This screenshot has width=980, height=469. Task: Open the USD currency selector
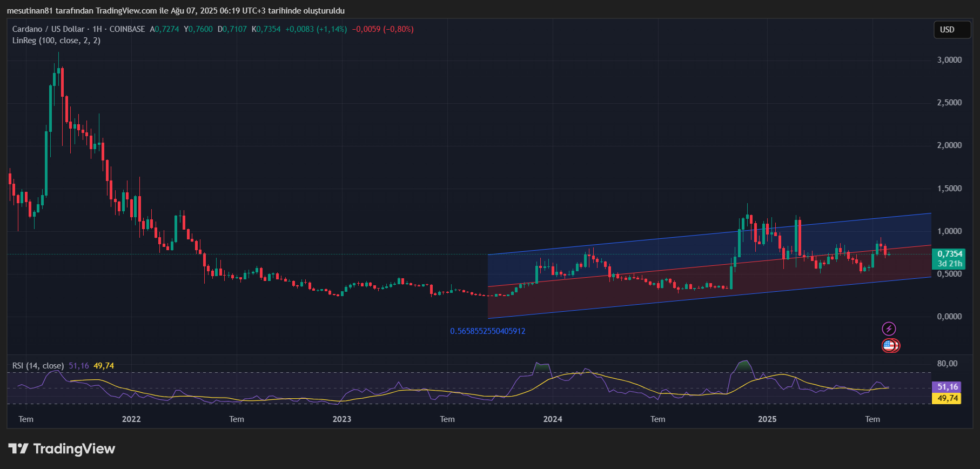coord(952,30)
